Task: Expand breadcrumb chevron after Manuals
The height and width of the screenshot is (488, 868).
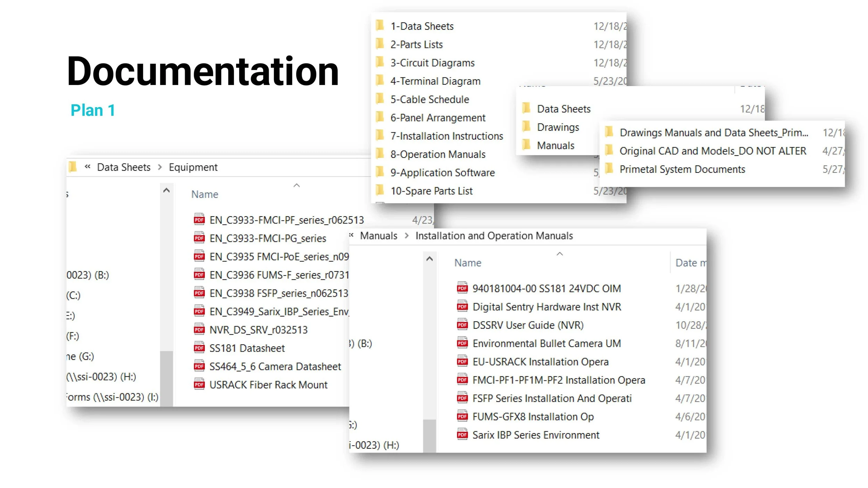Action: [407, 236]
